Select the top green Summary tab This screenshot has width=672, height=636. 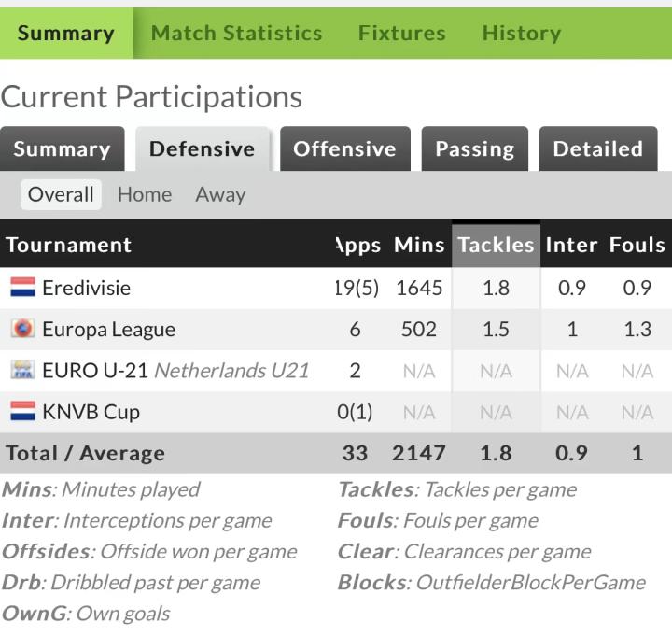[x=65, y=34]
